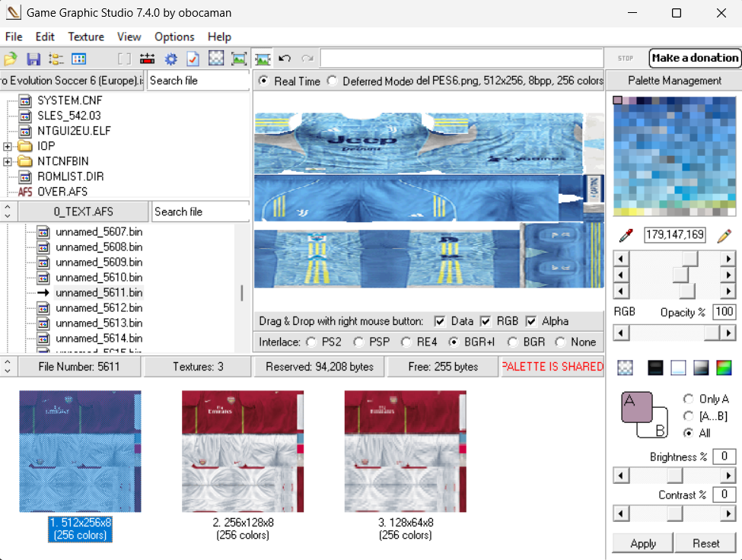The height and width of the screenshot is (560, 742).
Task: Choose the BGR interlace radio button
Action: 512,342
